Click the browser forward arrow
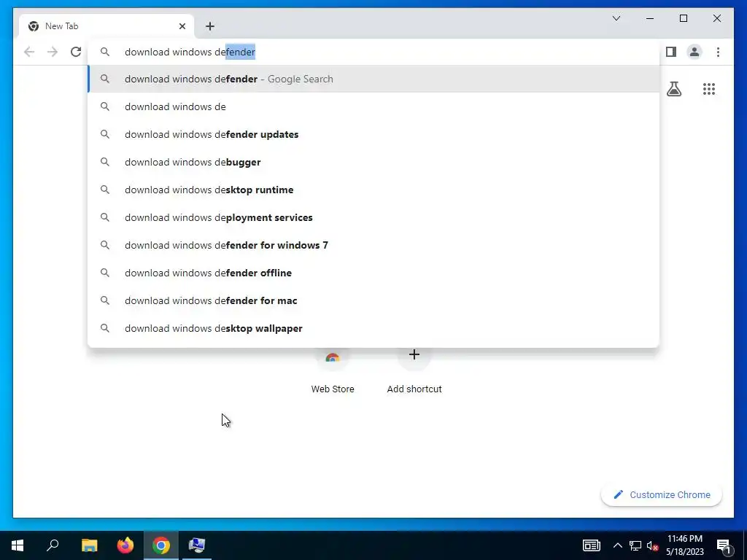This screenshot has height=560, width=747. pos(53,52)
